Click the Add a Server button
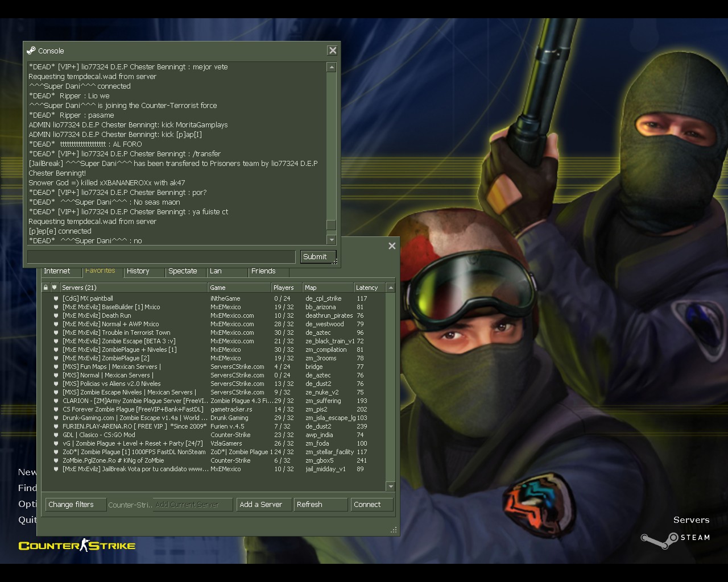 click(263, 505)
